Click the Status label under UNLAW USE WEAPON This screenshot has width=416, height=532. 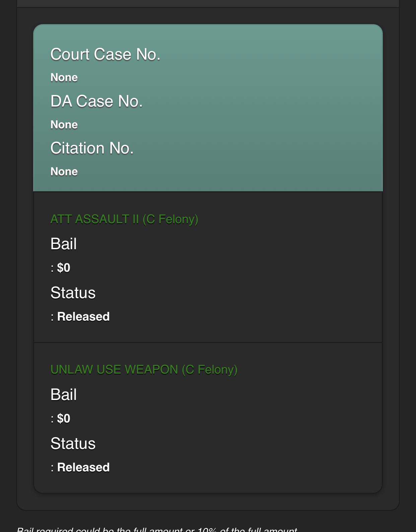pos(73,444)
